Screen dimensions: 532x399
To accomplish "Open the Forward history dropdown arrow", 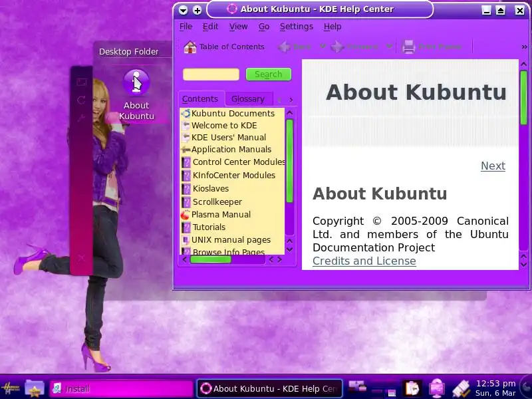I will 389,46.
